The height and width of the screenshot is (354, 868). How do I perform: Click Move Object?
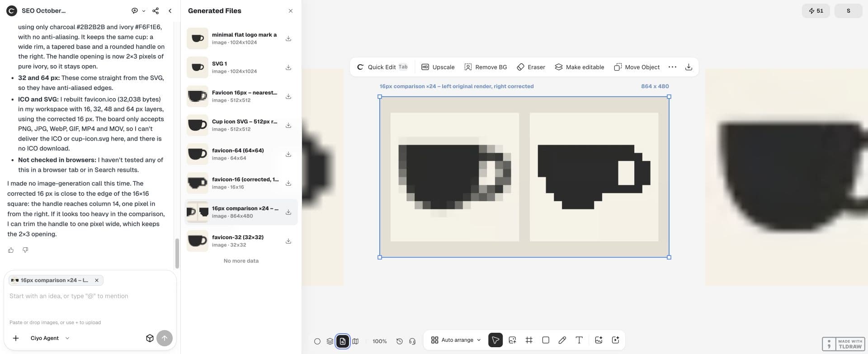[x=637, y=67]
